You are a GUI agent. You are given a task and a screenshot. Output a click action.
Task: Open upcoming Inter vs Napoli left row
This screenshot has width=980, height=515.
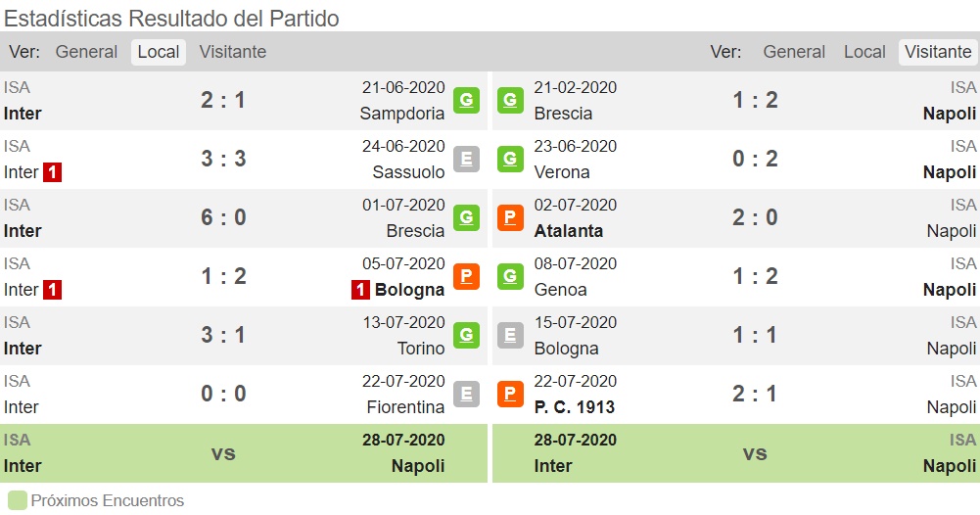coord(244,453)
